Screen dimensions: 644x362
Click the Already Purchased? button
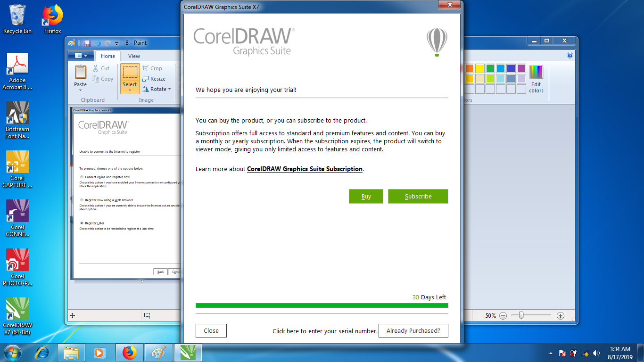413,331
